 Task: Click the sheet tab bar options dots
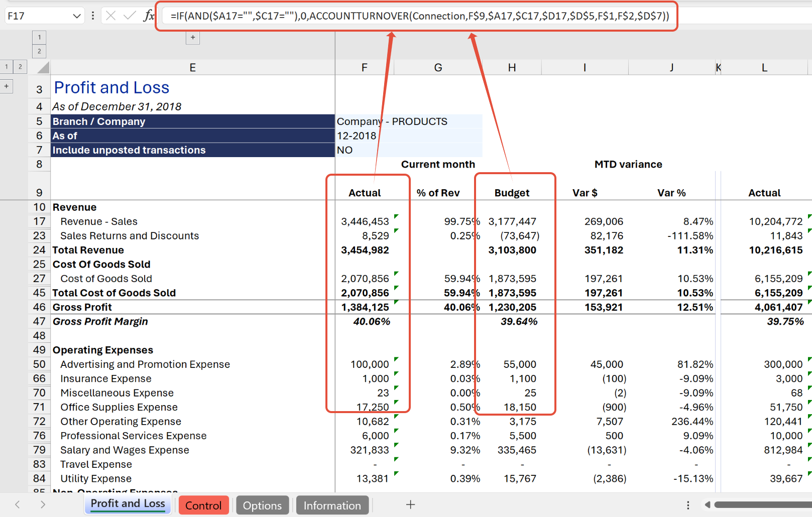tap(688, 505)
